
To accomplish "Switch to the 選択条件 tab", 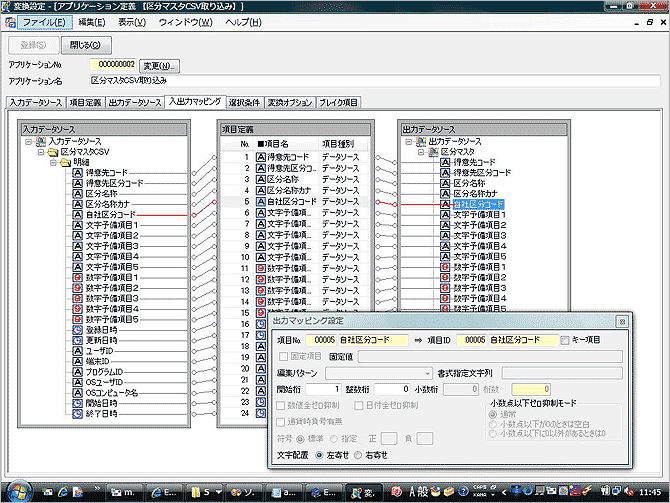I will (244, 103).
